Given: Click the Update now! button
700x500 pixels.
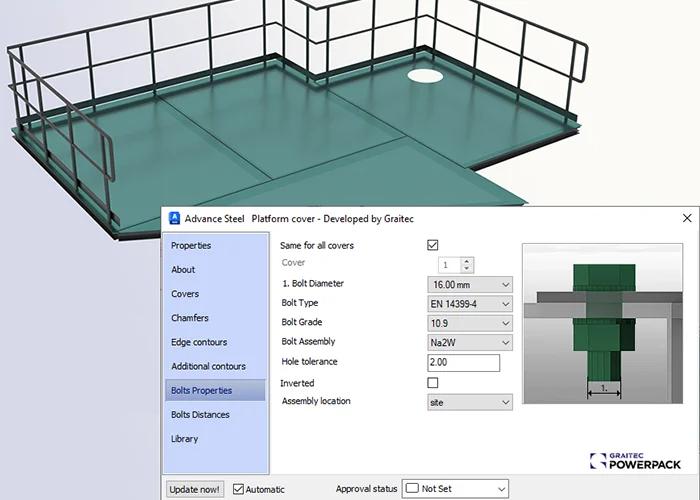Looking at the screenshot, I should [195, 489].
